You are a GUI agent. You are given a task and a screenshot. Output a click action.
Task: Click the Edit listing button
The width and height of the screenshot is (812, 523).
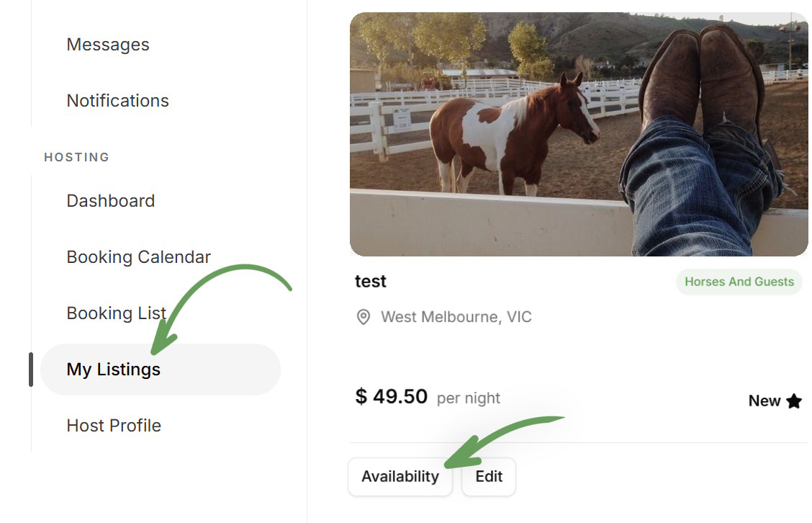coord(489,476)
